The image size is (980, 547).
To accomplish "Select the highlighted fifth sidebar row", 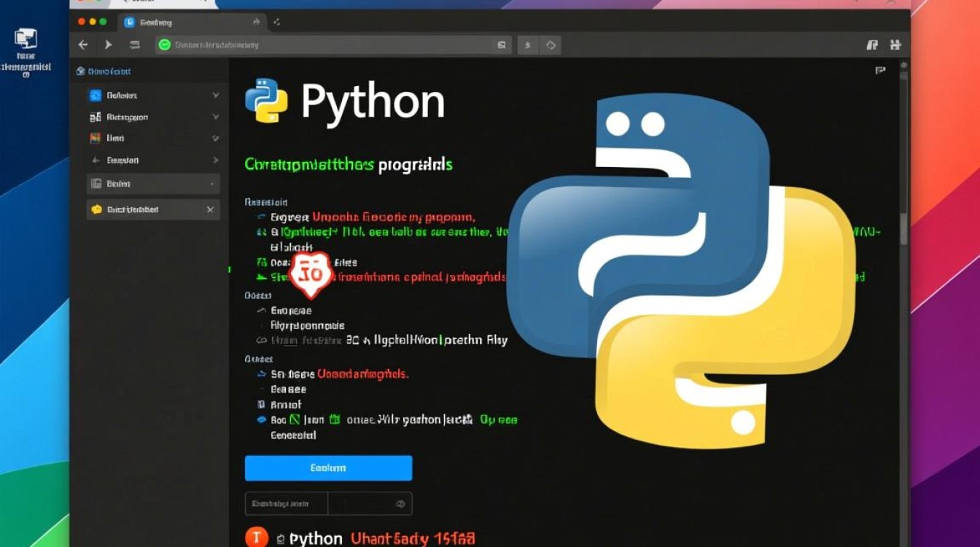I will (153, 184).
